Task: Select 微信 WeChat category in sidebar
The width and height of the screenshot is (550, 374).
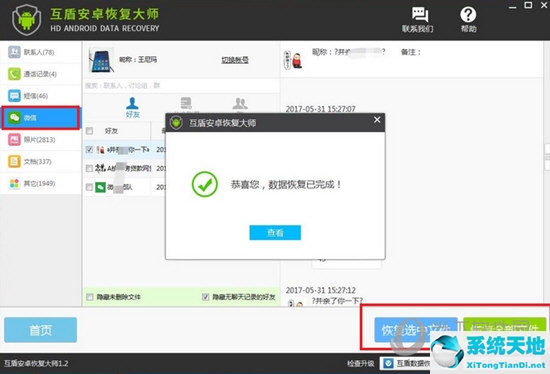Action: pyautogui.click(x=41, y=118)
